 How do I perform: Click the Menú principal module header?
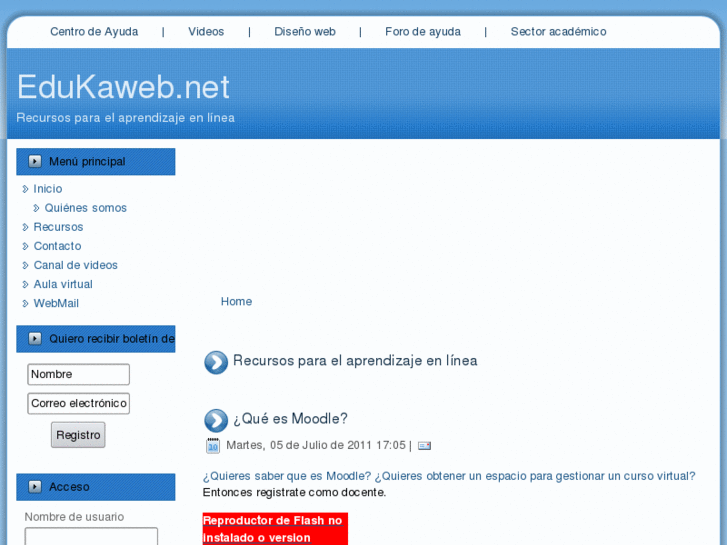[x=96, y=161]
